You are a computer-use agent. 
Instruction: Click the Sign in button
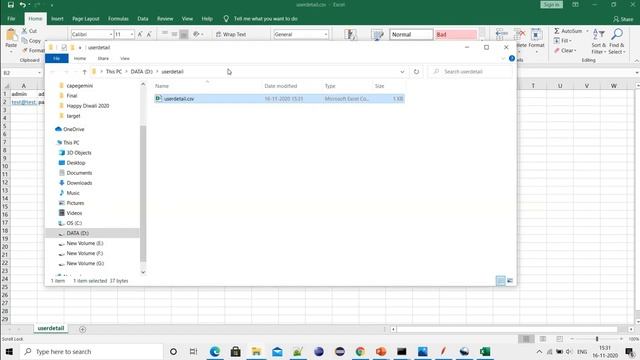(x=551, y=4)
